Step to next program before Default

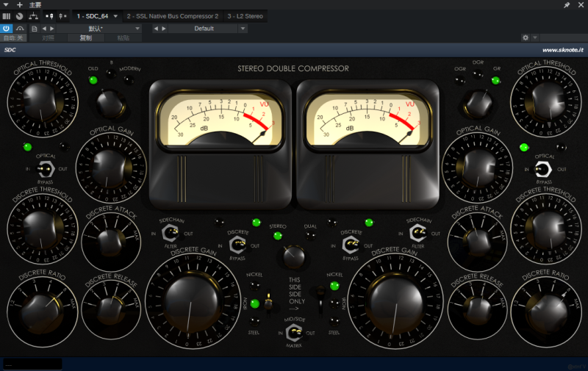(164, 29)
